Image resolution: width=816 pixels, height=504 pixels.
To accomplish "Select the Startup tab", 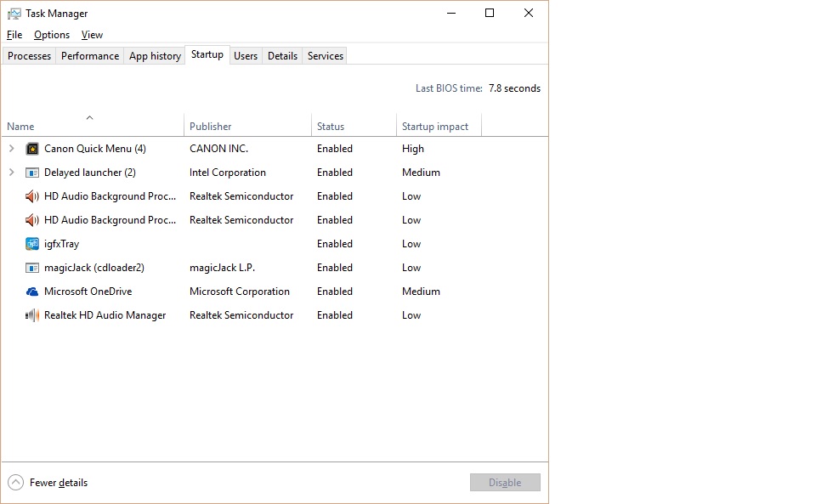I will pos(207,54).
